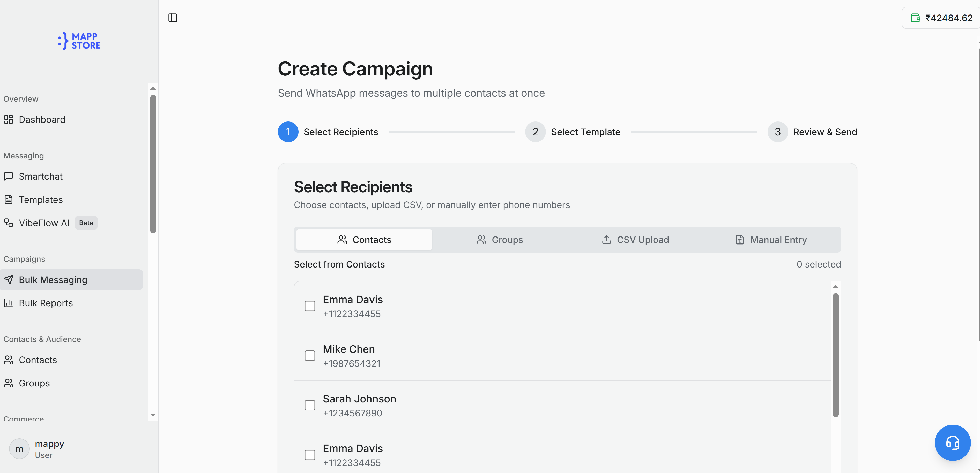Screen dimensions: 980x473
Task: Click the MAPP STORE logo
Action: [x=79, y=41]
